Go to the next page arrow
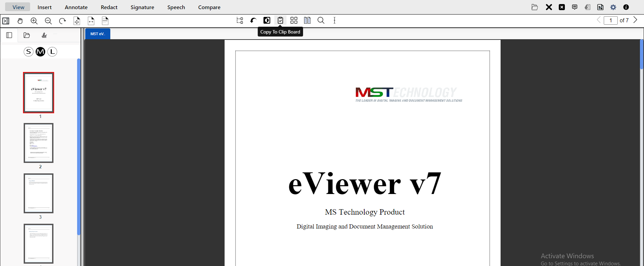 pos(635,20)
